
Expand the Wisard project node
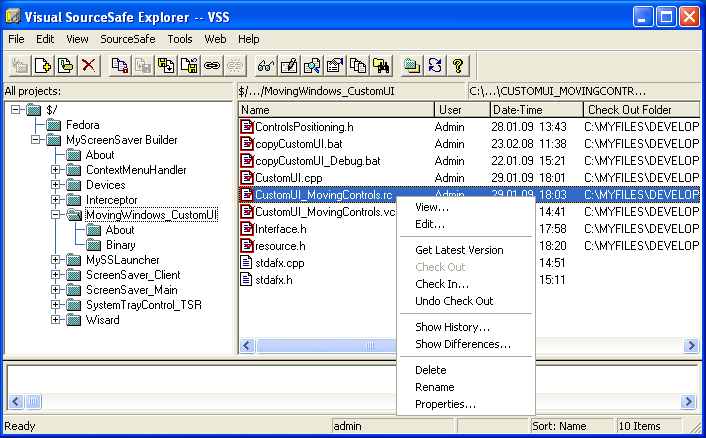pyautogui.click(x=55, y=320)
